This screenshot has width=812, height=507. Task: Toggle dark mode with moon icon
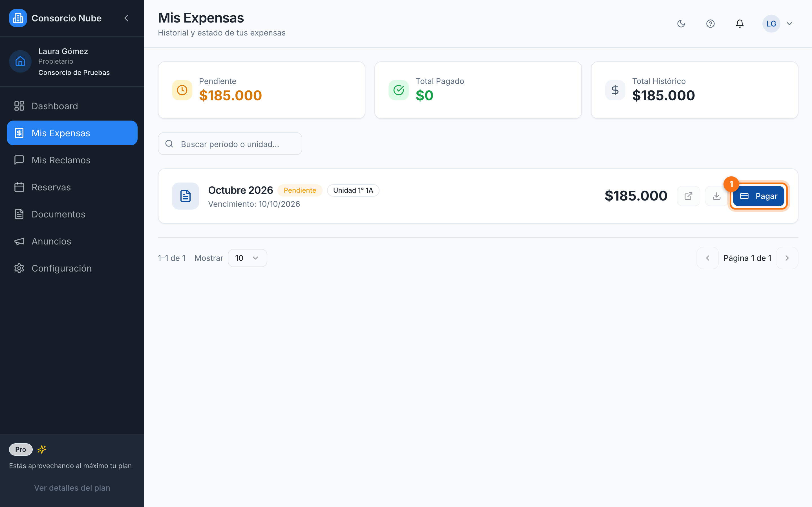[x=681, y=23]
